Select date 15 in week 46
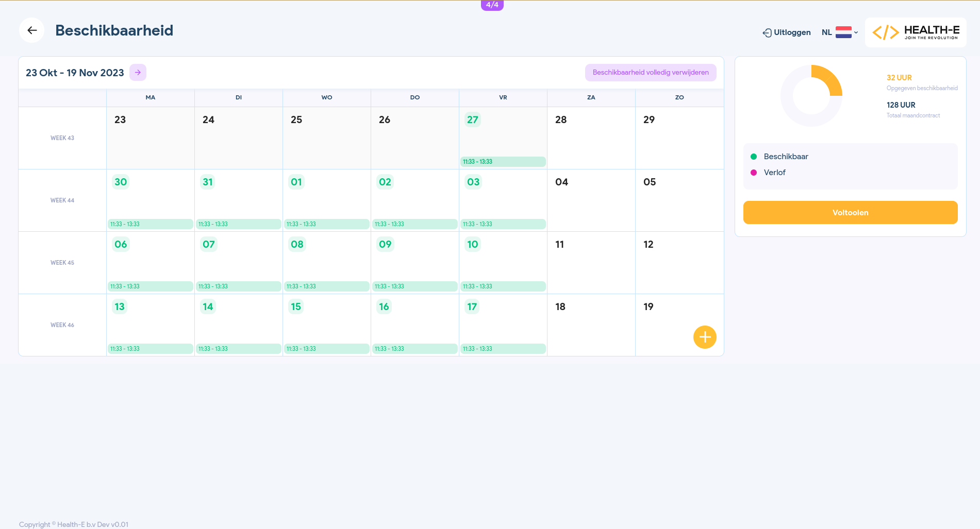980x529 pixels. [x=296, y=307]
